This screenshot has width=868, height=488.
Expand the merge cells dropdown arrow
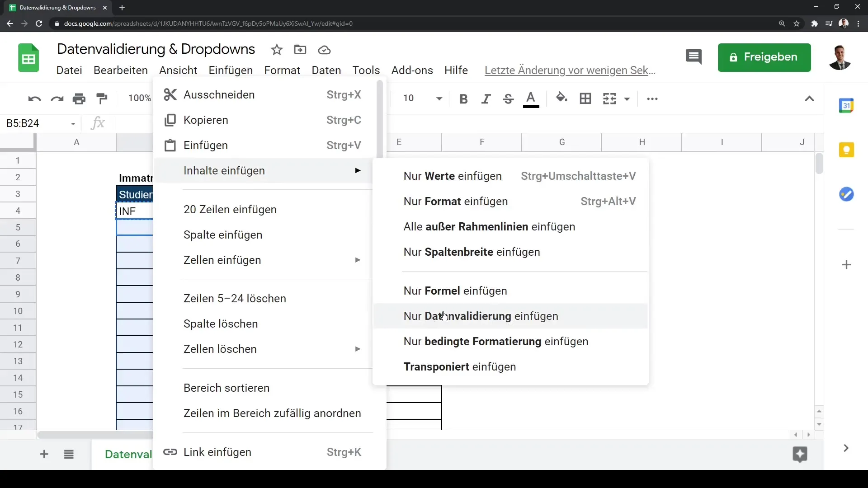click(x=627, y=99)
